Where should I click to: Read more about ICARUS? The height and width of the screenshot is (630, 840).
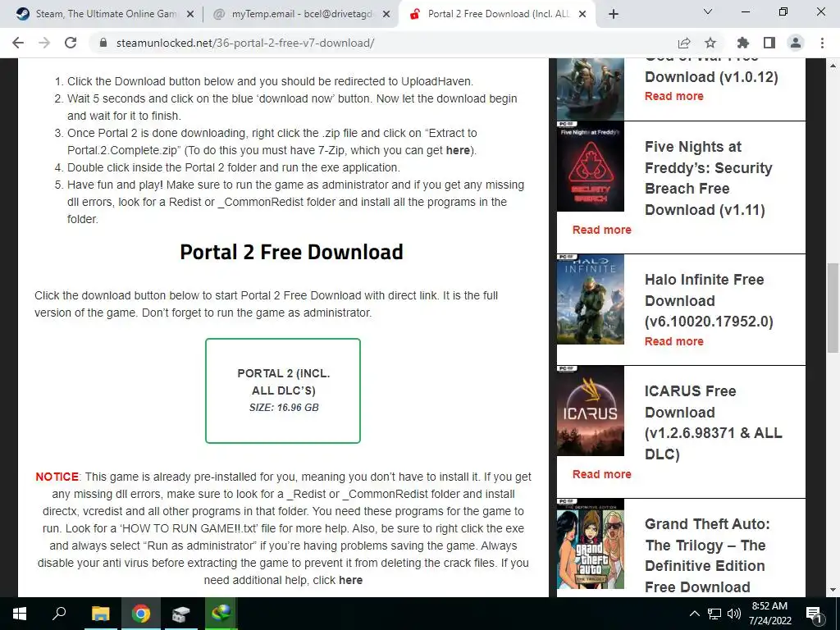(601, 474)
